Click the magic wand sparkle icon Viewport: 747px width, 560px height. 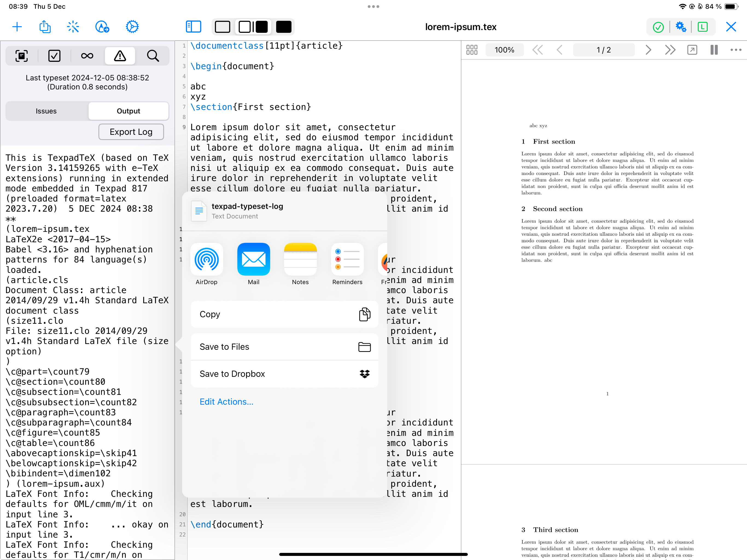click(73, 27)
